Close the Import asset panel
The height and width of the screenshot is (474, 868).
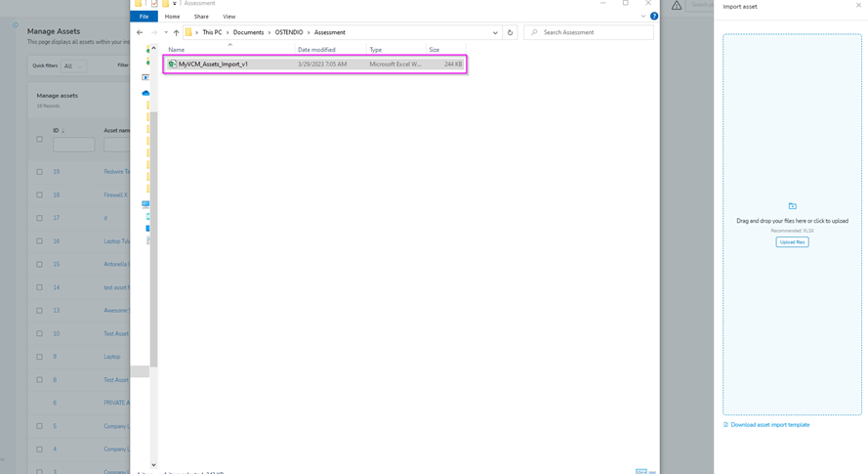coord(858,5)
